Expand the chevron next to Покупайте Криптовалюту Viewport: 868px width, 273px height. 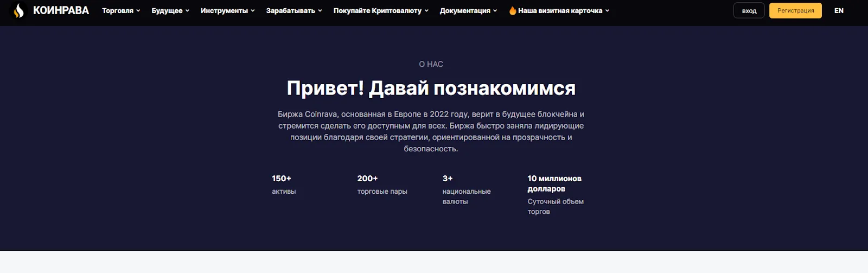point(426,11)
